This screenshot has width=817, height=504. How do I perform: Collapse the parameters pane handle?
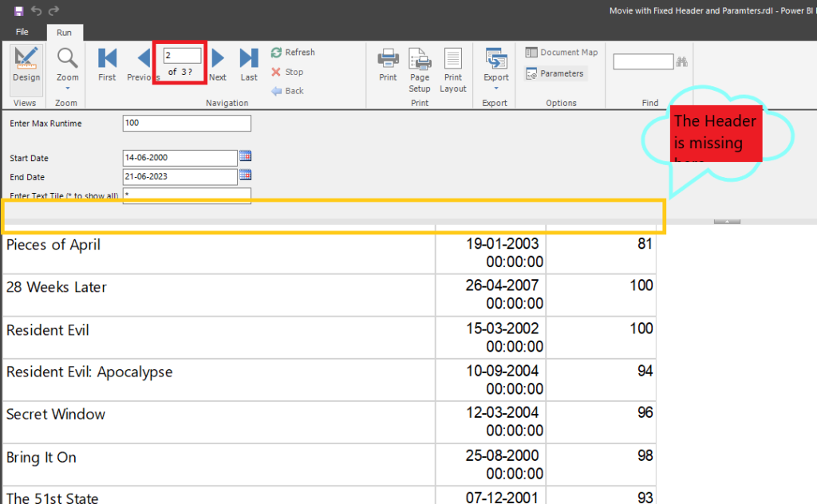pyautogui.click(x=727, y=221)
